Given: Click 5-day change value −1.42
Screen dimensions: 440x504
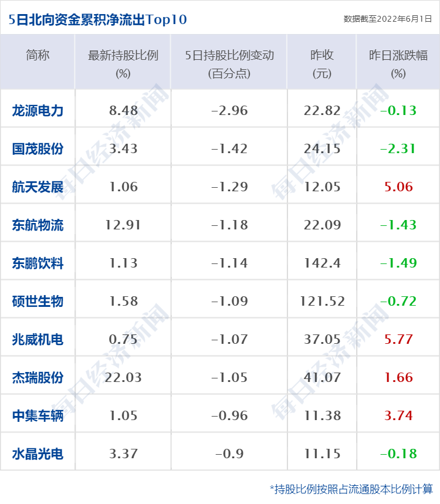Looking at the screenshot, I should tap(229, 148).
